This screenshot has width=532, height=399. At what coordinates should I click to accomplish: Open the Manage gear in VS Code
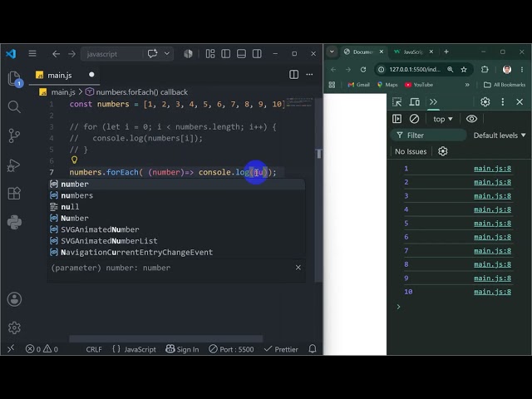pyautogui.click(x=14, y=328)
